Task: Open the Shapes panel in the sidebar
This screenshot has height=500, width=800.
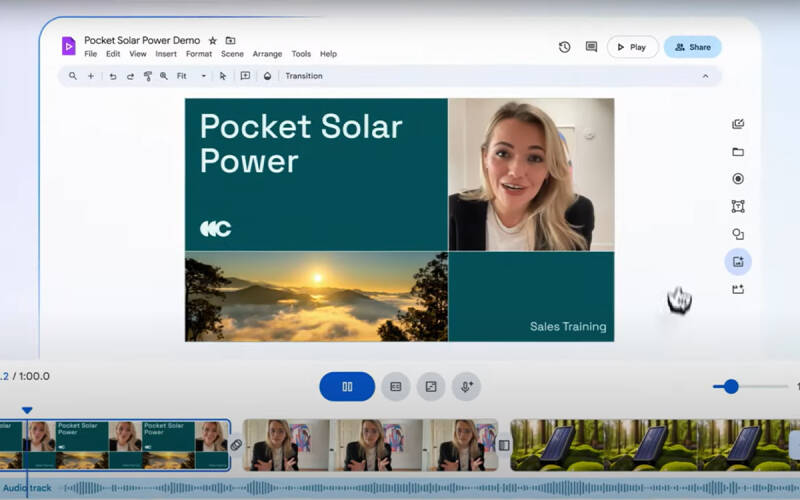Action: (738, 234)
